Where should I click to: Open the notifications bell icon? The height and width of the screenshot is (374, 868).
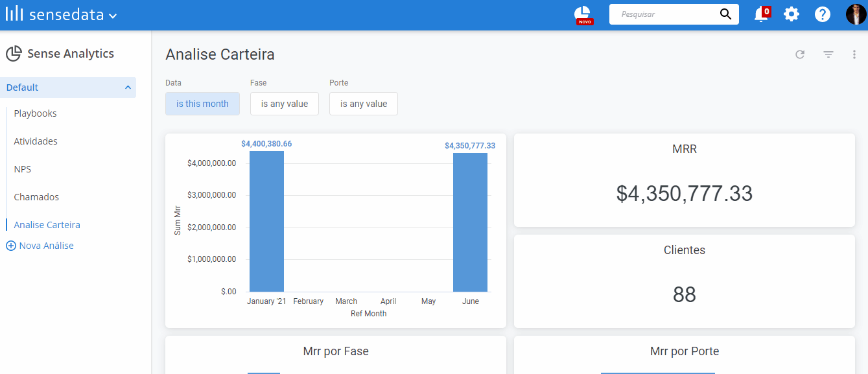(762, 14)
